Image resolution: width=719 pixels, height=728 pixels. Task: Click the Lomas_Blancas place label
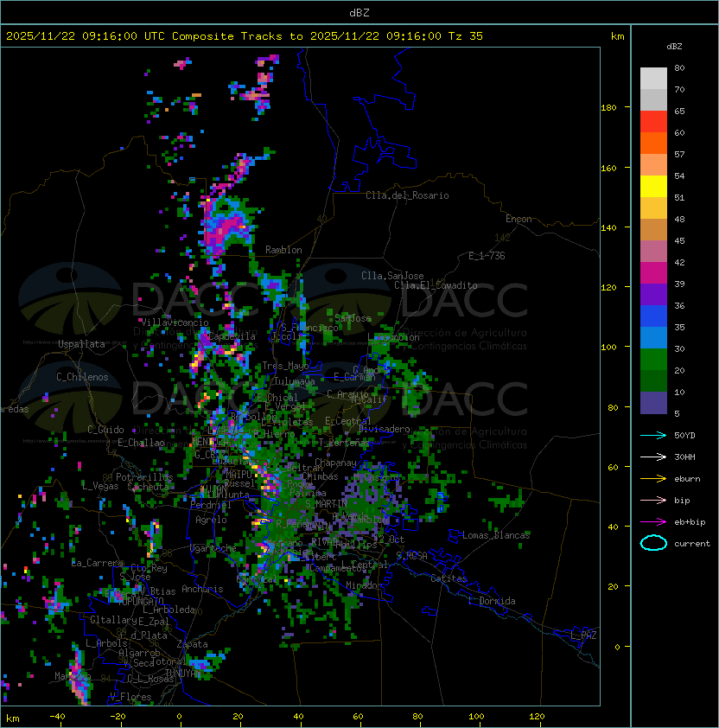coord(496,535)
